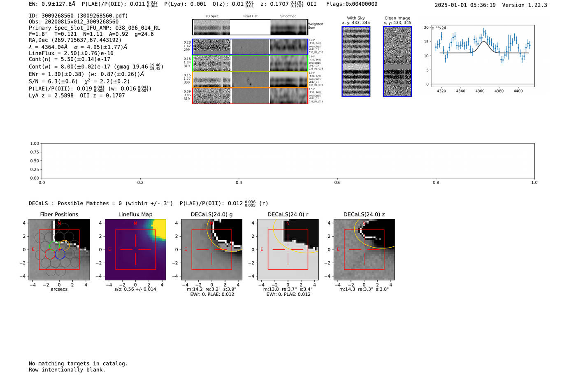Click the 'ID: 3009268560 (3009268560.pdf)' line
576x392 pixels.
tap(78, 16)
